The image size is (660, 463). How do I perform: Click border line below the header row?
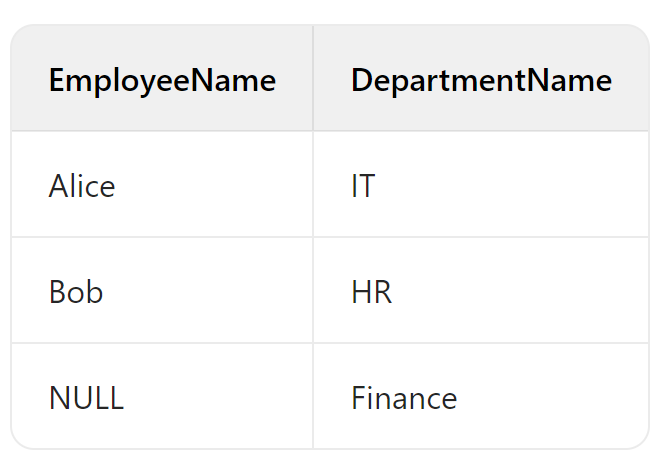[330, 130]
